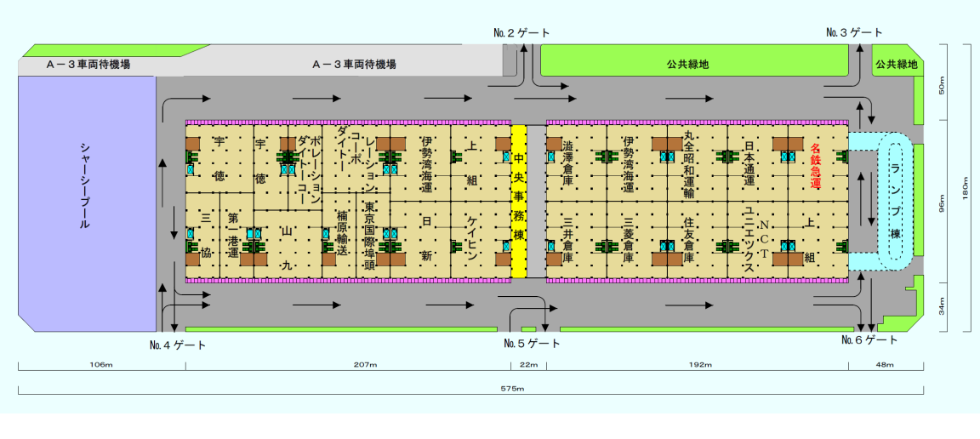Select the 34m vertical dimension label
The width and height of the screenshot is (980, 439).
[942, 306]
